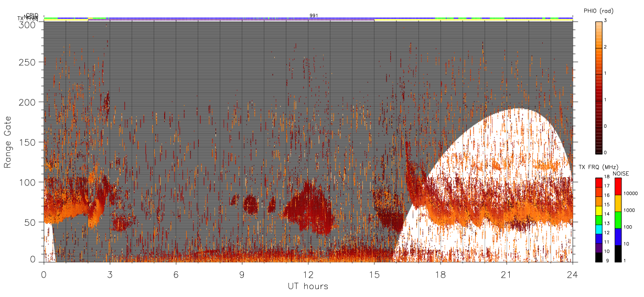Click the '10000' label in NOISE legend
This screenshot has height=297, width=644.
pos(630,193)
